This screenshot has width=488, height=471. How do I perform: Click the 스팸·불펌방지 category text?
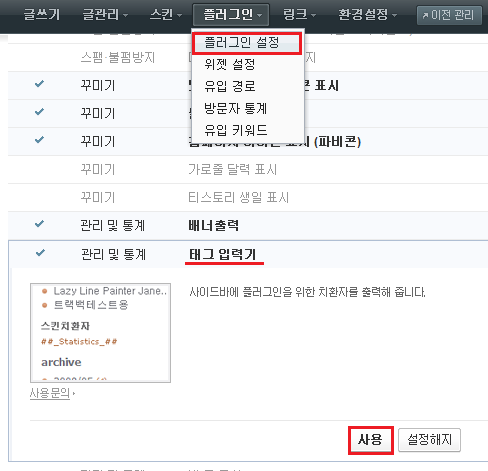pyautogui.click(x=118, y=58)
